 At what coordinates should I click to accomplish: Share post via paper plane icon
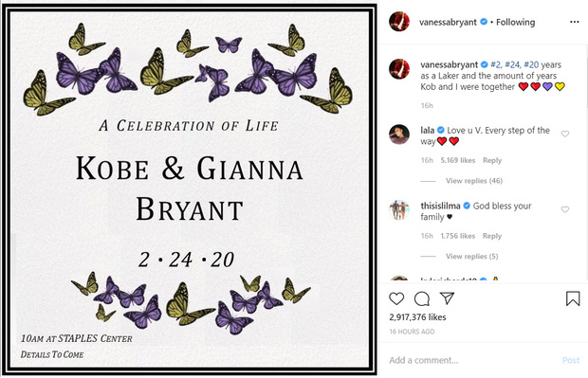pyautogui.click(x=447, y=298)
